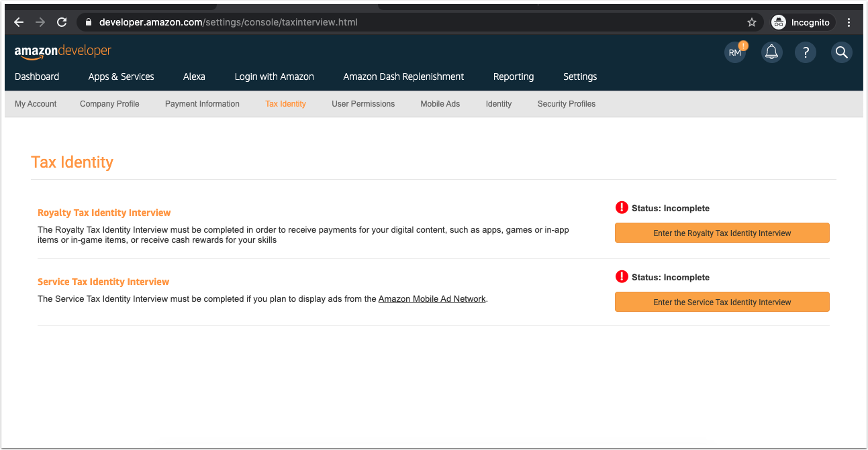Click the search magnifier icon

click(841, 52)
